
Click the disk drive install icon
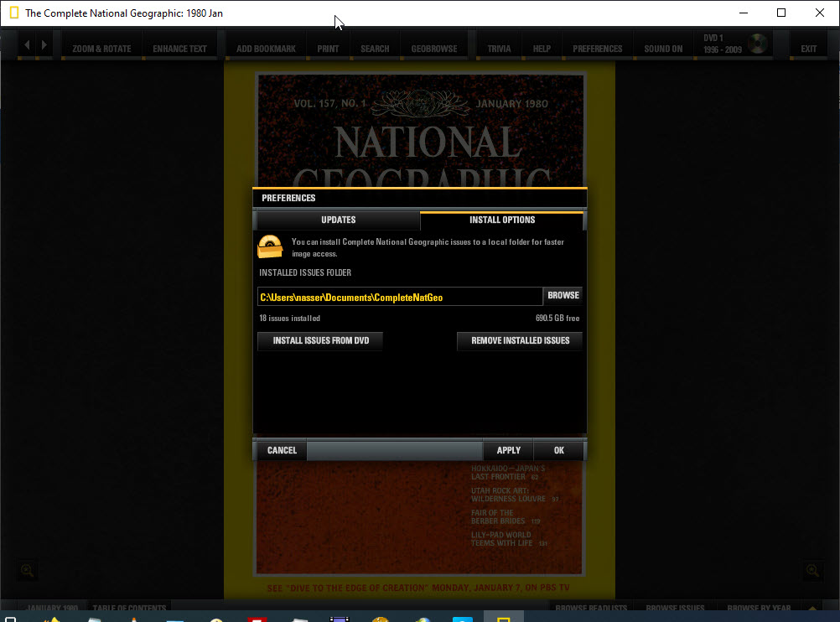click(x=271, y=246)
